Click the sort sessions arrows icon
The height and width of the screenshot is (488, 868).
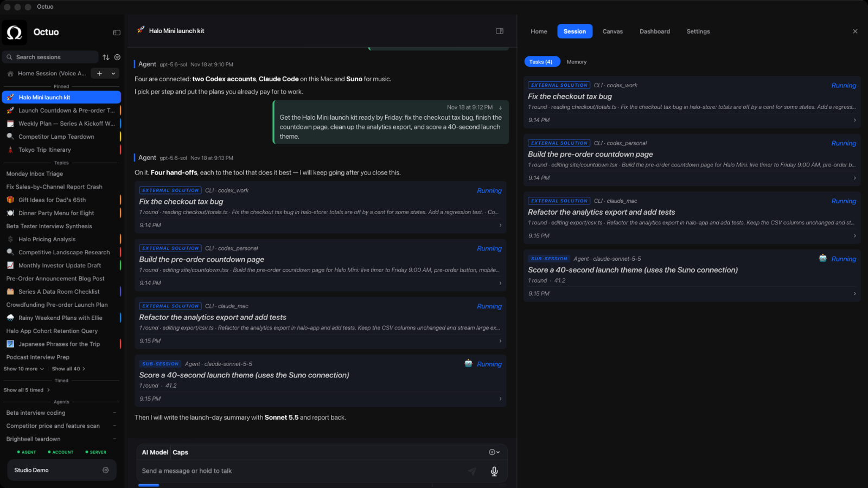coord(106,57)
